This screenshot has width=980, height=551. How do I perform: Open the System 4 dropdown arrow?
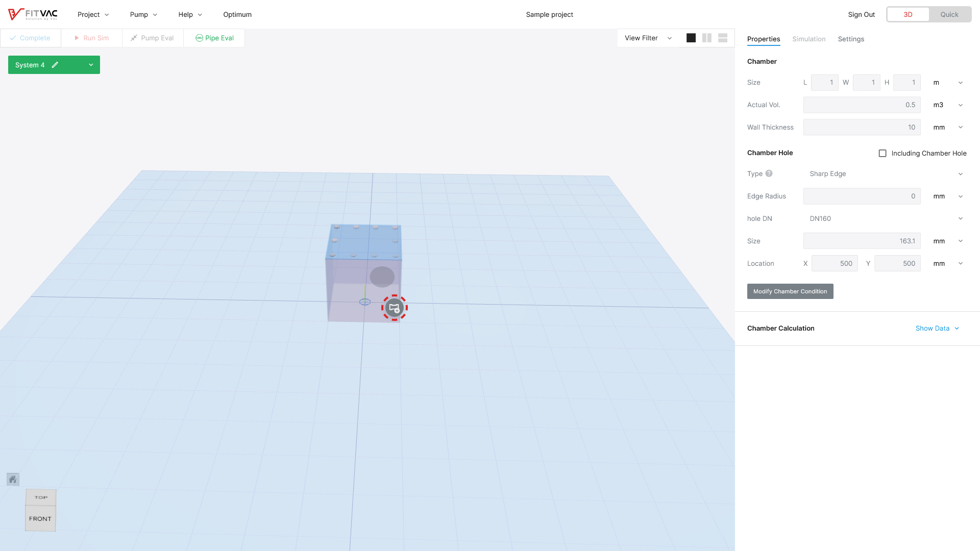pos(91,65)
